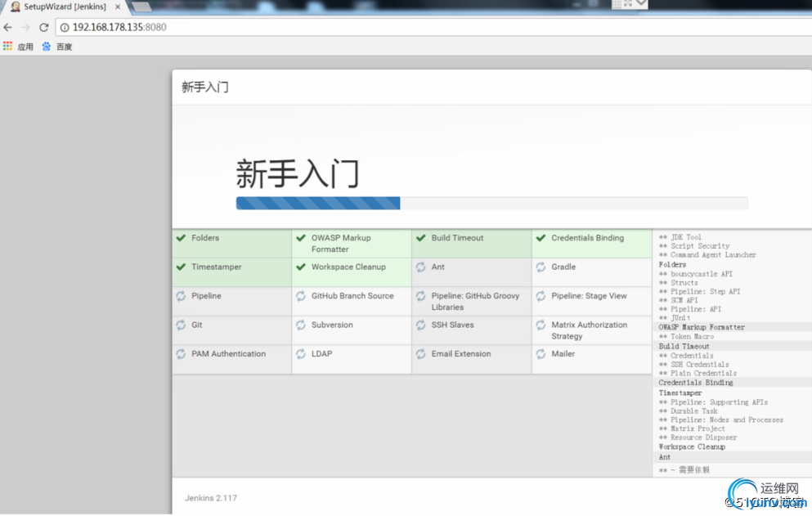The width and height of the screenshot is (812, 516).
Task: Close the SetupWizard [Jenkins] tab
Action: click(x=118, y=7)
